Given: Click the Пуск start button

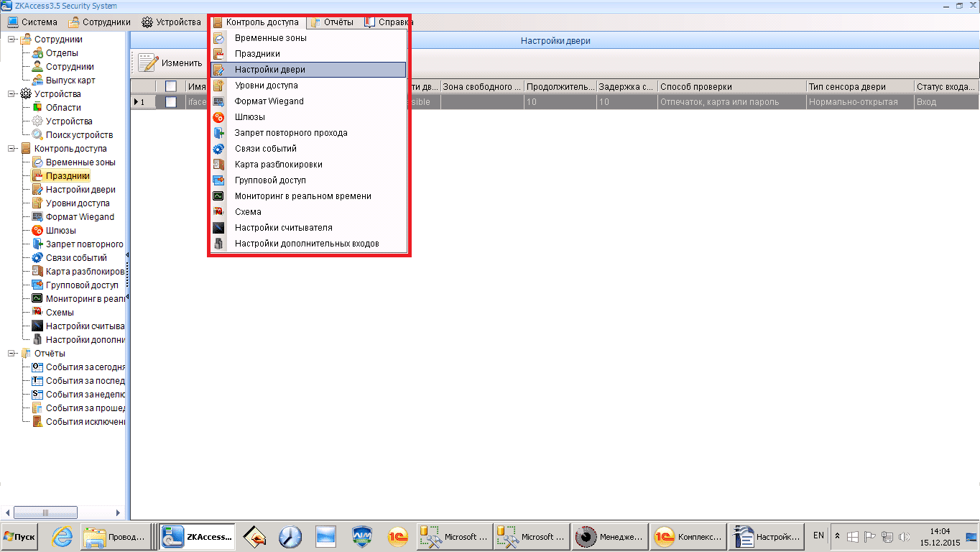Looking at the screenshot, I should 20,537.
